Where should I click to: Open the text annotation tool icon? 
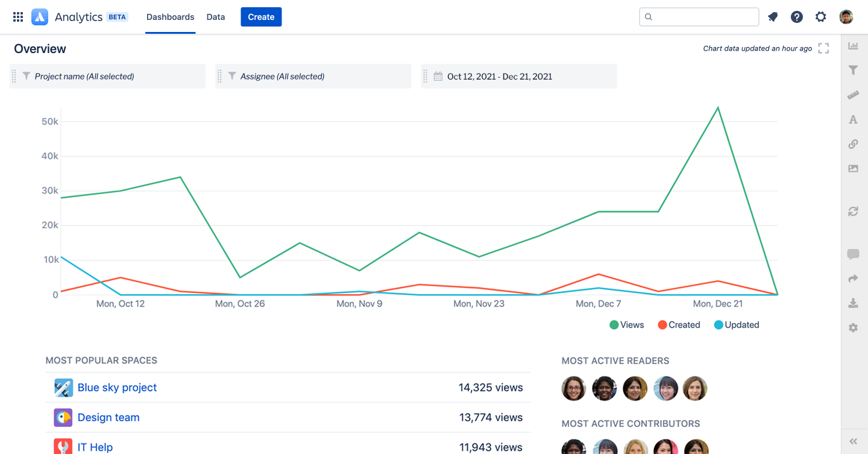click(853, 119)
